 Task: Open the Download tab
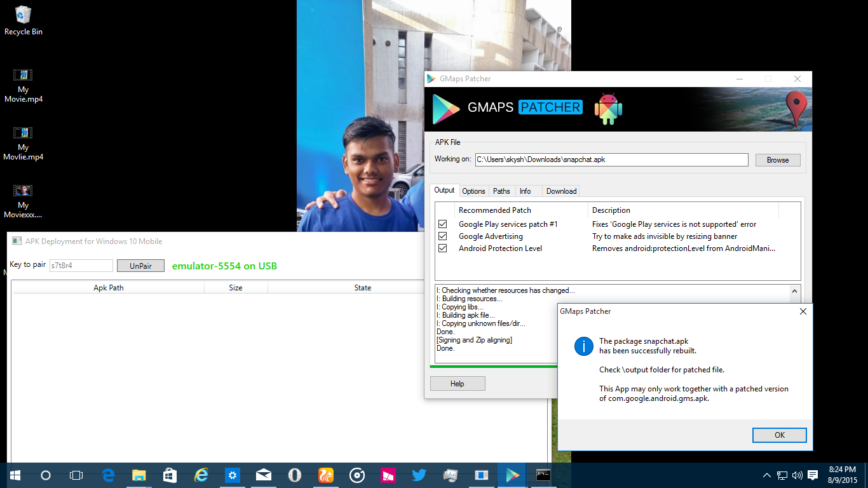(561, 191)
